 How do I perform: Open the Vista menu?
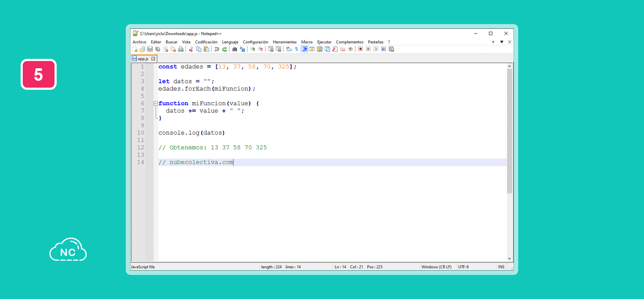[186, 42]
